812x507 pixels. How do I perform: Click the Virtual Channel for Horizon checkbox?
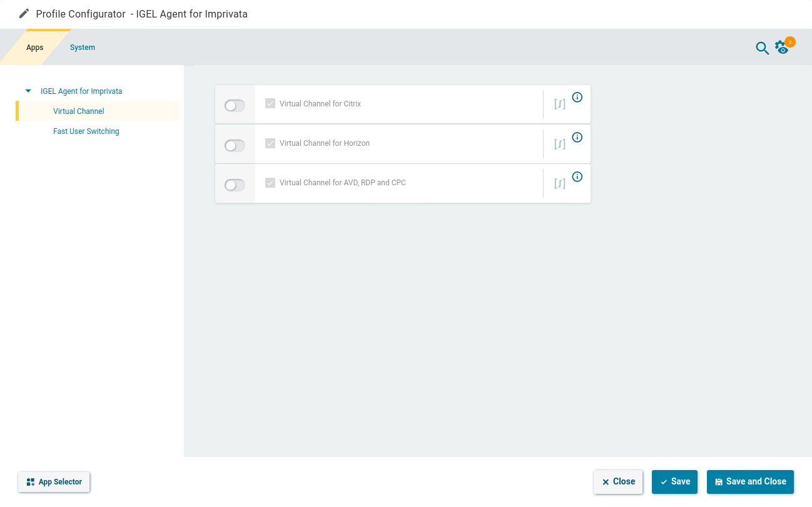[270, 143]
